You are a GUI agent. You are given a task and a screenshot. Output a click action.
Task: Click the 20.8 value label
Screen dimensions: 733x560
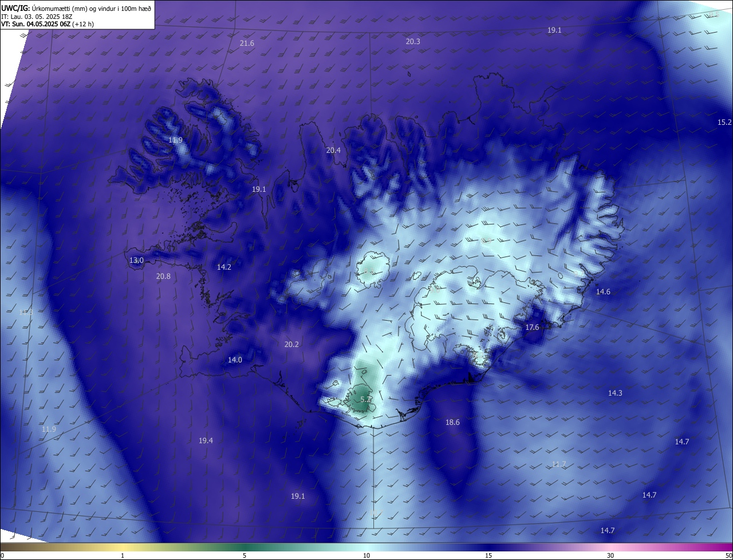(x=163, y=276)
